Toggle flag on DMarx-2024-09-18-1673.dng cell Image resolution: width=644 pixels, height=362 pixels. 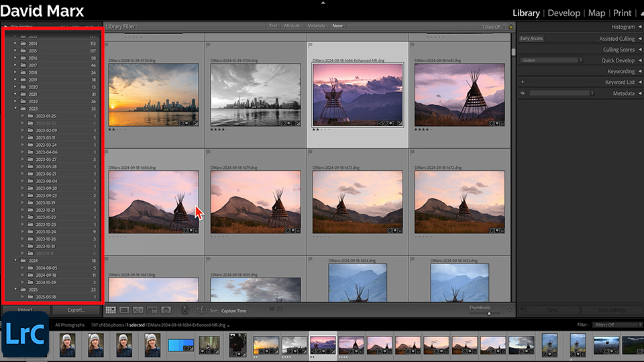point(310,152)
